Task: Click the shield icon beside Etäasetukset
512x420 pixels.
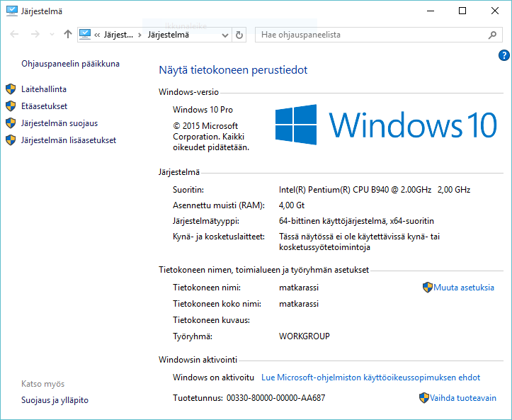Action: (11, 106)
